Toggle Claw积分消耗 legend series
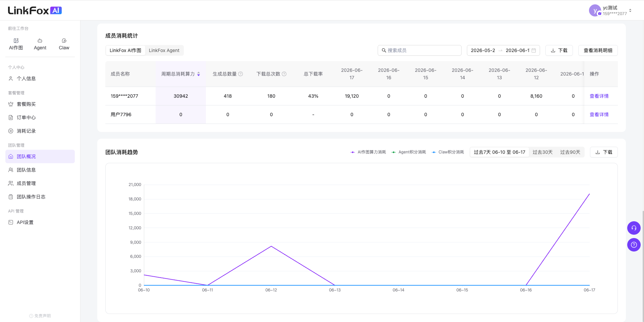The image size is (644, 322). [x=448, y=152]
